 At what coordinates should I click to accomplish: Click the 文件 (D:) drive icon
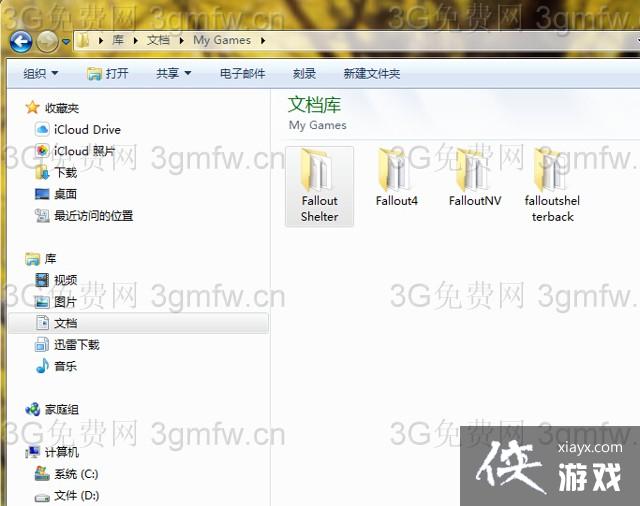pos(42,497)
